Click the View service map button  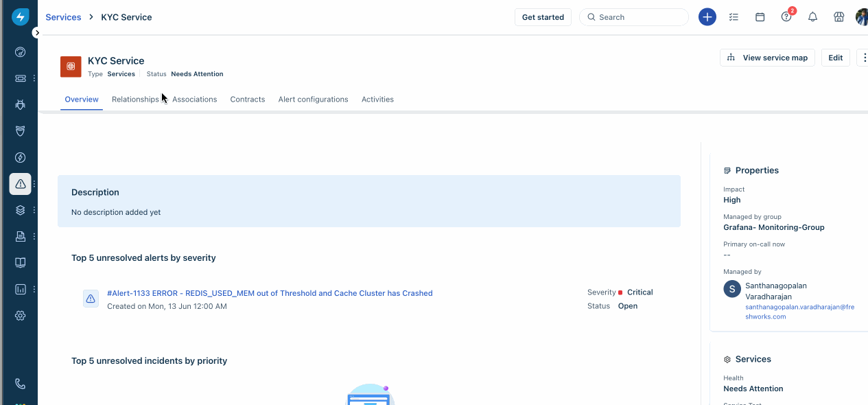tap(767, 58)
